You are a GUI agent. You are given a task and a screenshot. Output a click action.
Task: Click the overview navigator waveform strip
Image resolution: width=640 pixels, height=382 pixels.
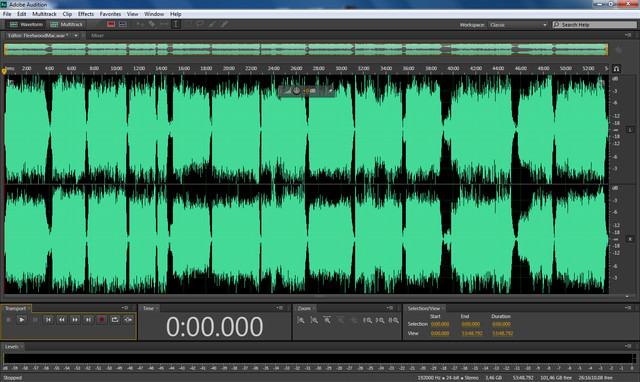coord(306,49)
